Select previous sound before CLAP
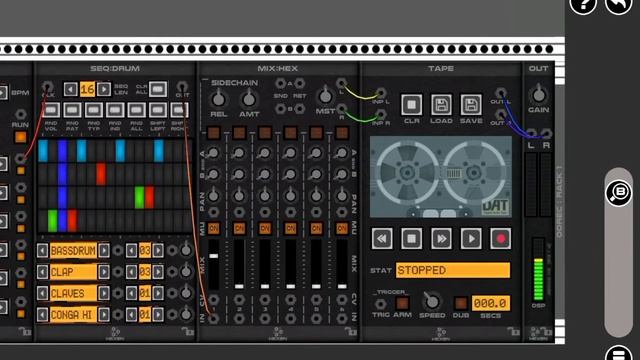640x360 pixels. click(42, 272)
